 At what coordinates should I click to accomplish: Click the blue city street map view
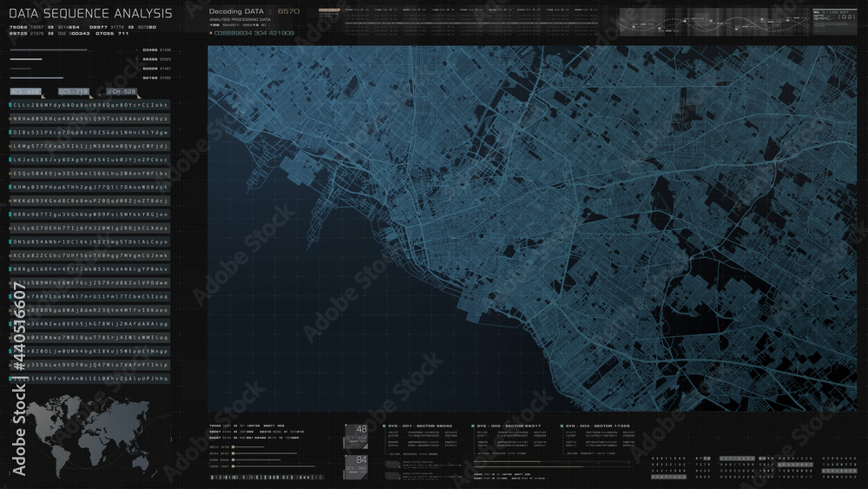(532, 228)
